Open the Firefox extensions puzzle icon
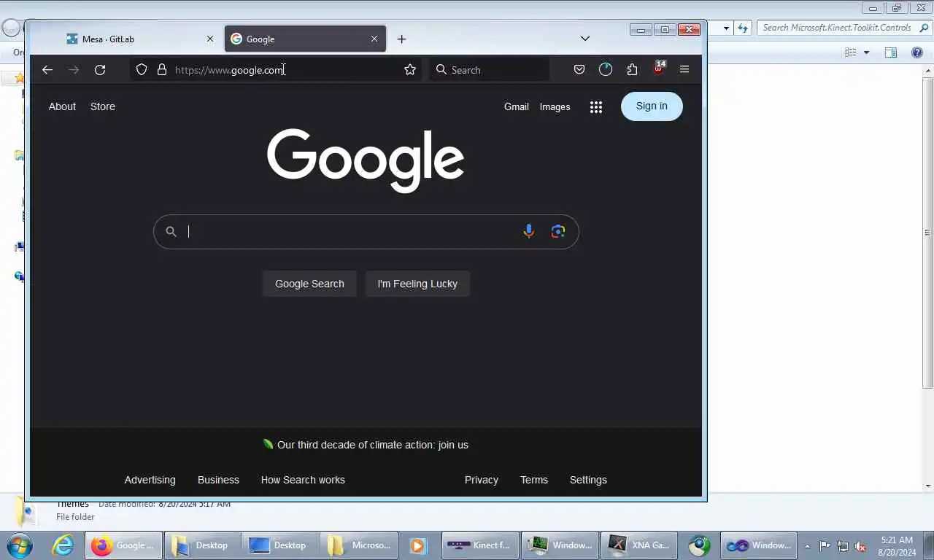Viewport: 934px width, 560px height. pyautogui.click(x=632, y=69)
